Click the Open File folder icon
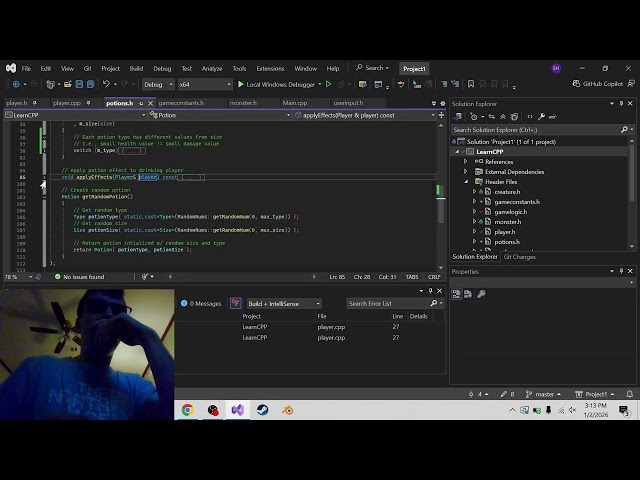The height and width of the screenshot is (480, 640). (x=67, y=84)
